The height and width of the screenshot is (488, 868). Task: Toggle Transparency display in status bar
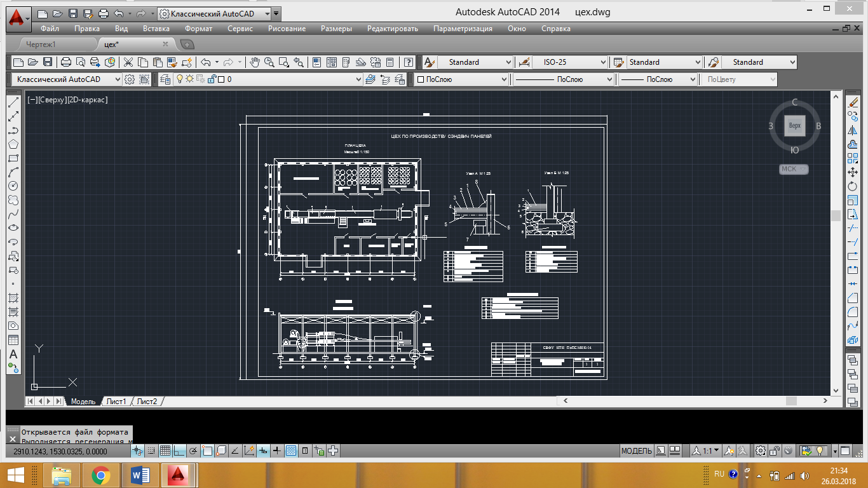291,451
